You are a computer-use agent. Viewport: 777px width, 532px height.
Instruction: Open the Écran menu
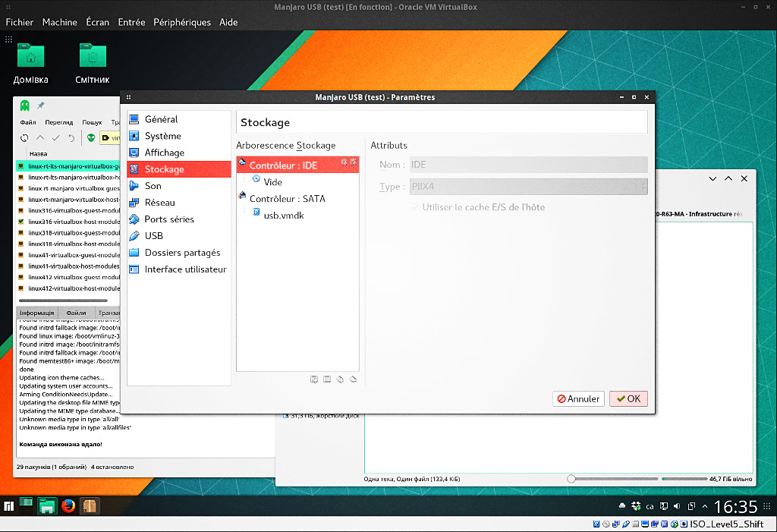(x=98, y=22)
